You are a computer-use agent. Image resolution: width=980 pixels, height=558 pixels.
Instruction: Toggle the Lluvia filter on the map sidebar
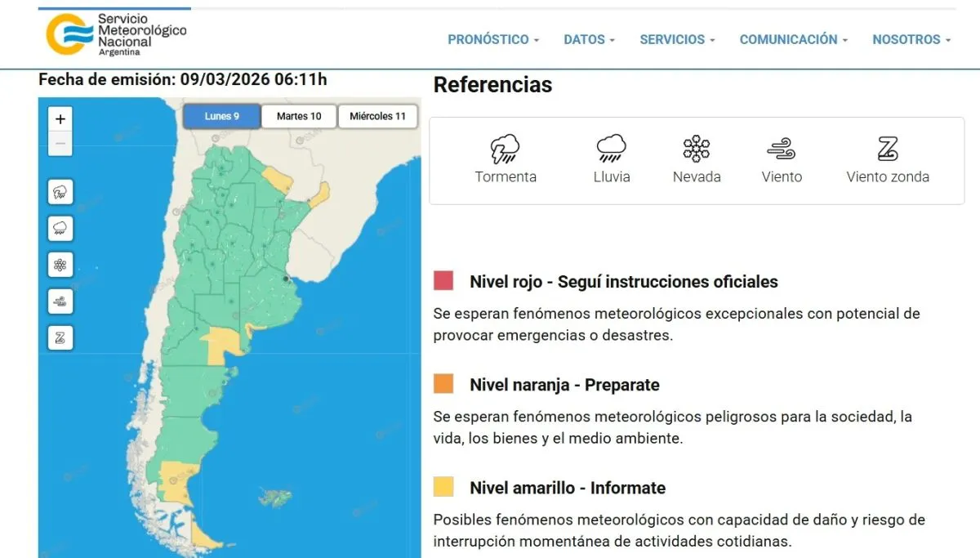(x=60, y=228)
